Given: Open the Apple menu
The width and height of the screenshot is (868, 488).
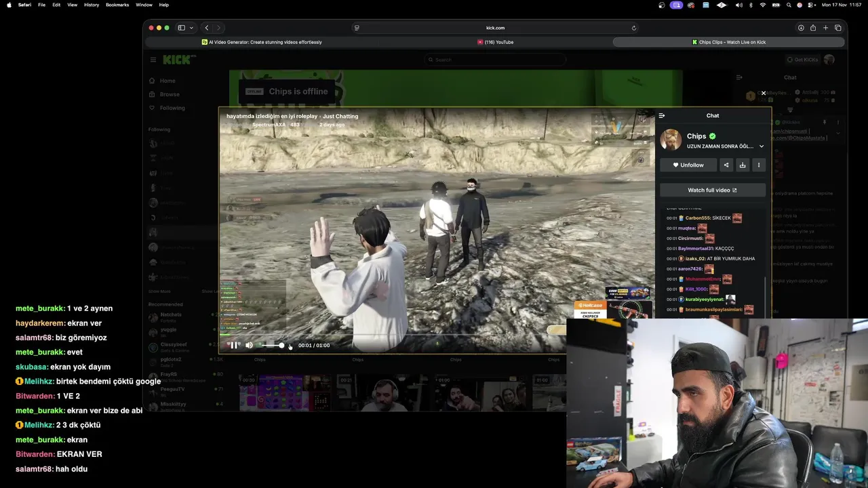Looking at the screenshot, I should coord(9,5).
